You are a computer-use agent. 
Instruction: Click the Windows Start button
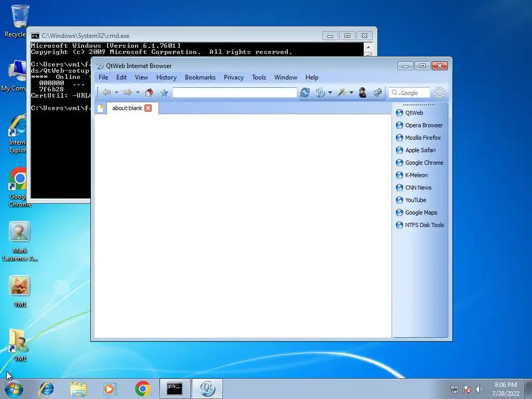[14, 389]
